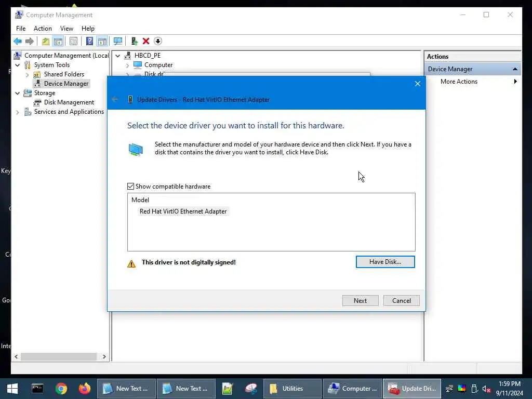
Task: Open the More Actions submenu
Action: tap(459, 82)
